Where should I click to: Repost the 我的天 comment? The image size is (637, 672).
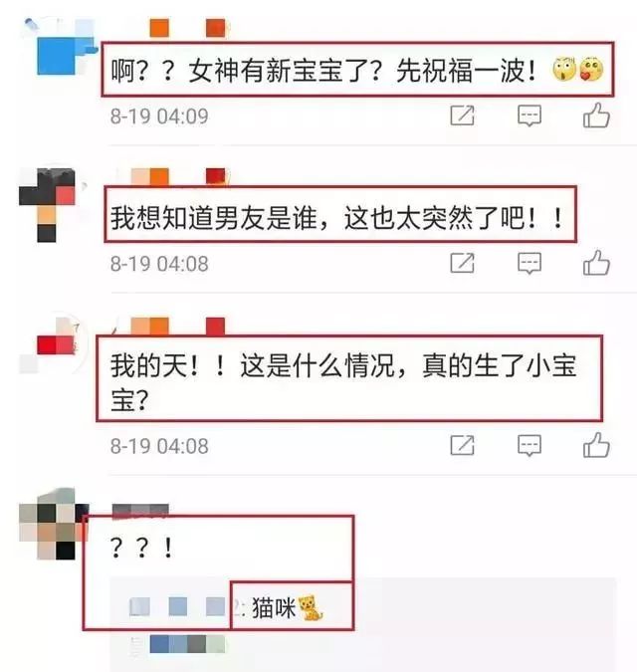click(x=462, y=445)
